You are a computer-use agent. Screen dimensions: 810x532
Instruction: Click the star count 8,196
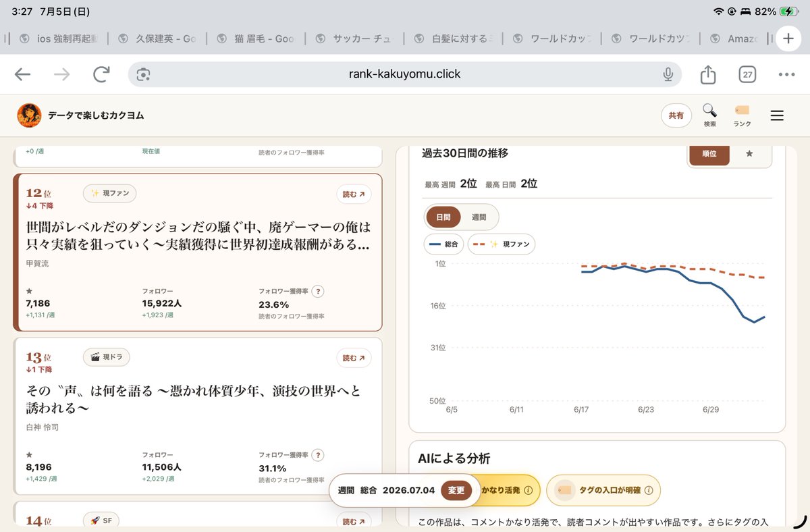[x=38, y=467]
